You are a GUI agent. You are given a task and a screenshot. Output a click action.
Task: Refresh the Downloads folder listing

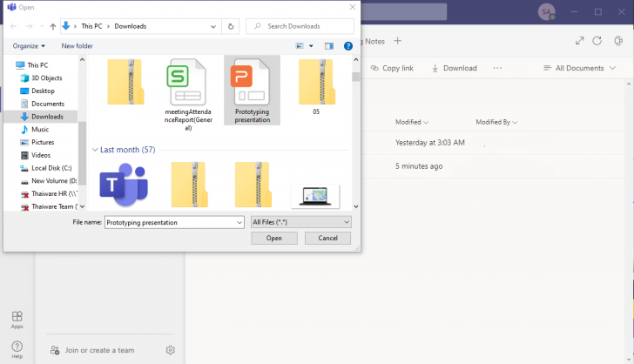[x=231, y=26]
